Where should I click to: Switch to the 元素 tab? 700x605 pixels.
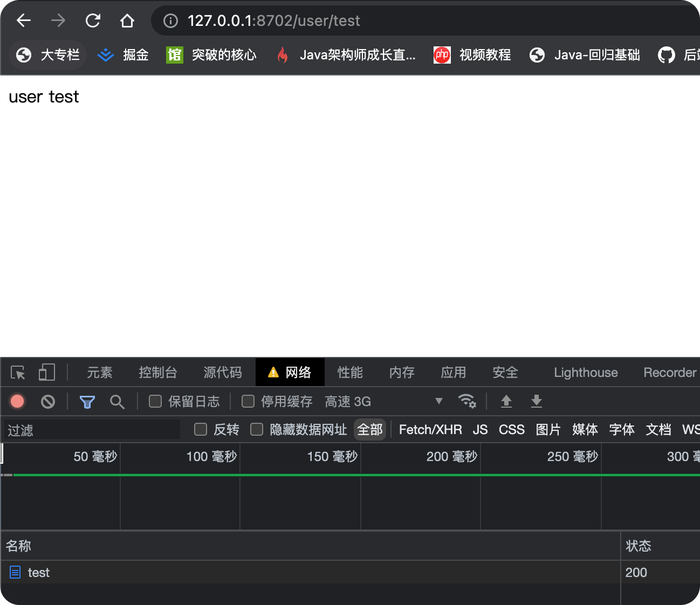click(x=100, y=373)
